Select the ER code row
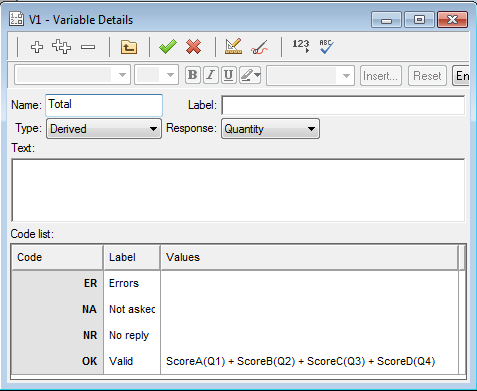This screenshot has height=391, width=477. pos(57,283)
